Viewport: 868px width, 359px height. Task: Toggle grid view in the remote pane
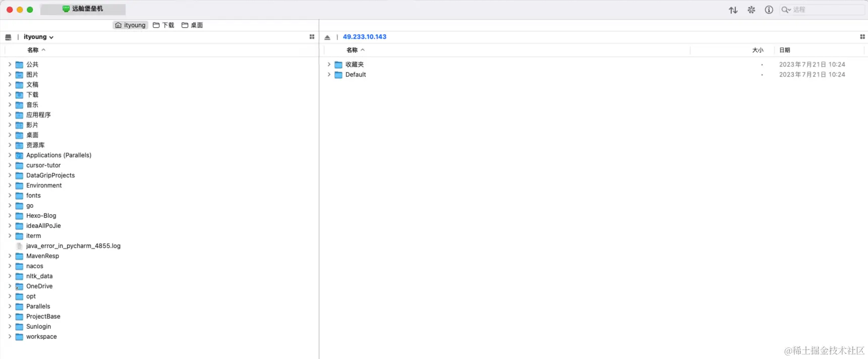[862, 37]
